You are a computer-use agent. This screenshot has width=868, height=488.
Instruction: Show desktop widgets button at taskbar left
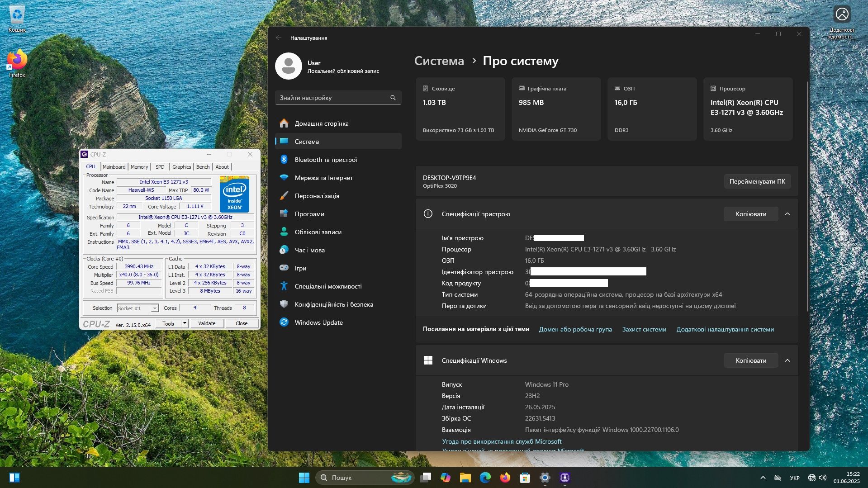[x=14, y=478]
